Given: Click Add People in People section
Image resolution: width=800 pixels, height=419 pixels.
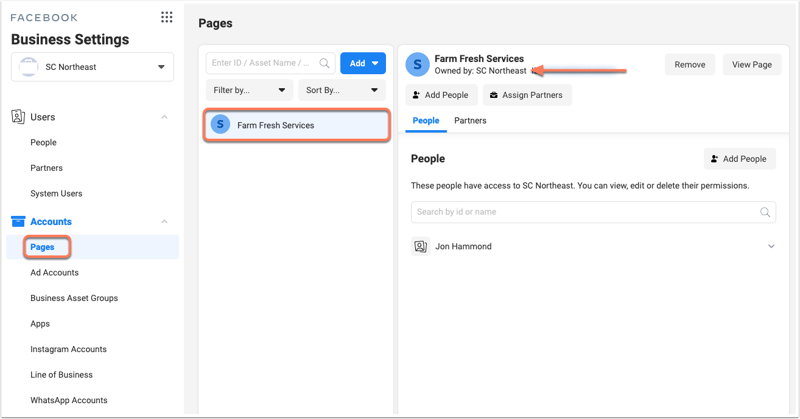Looking at the screenshot, I should 740,159.
